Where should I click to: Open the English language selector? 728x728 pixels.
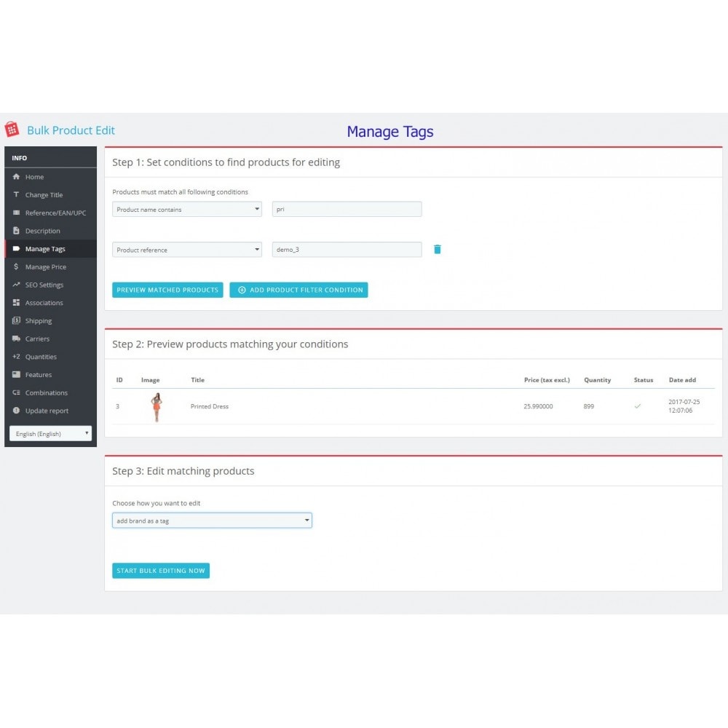coord(50,434)
